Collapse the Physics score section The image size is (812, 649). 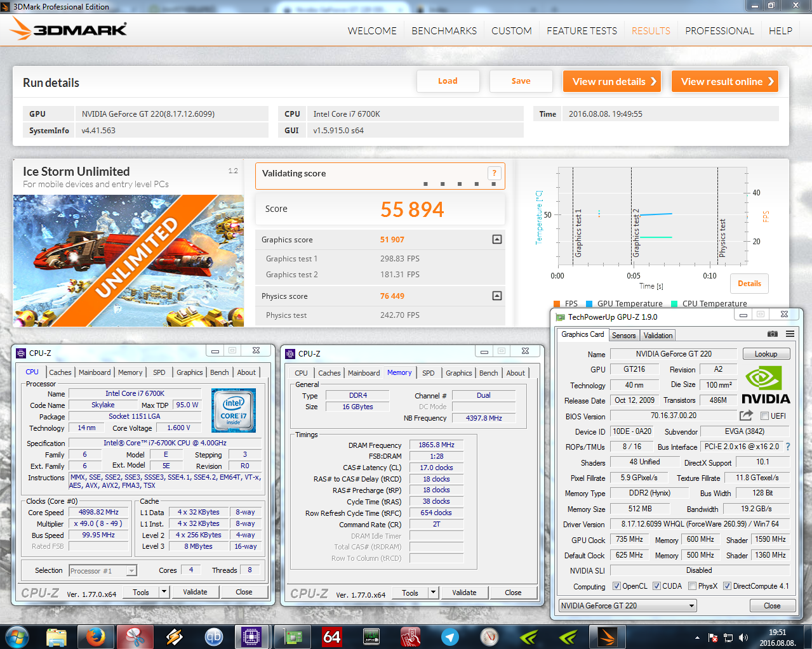(x=497, y=296)
